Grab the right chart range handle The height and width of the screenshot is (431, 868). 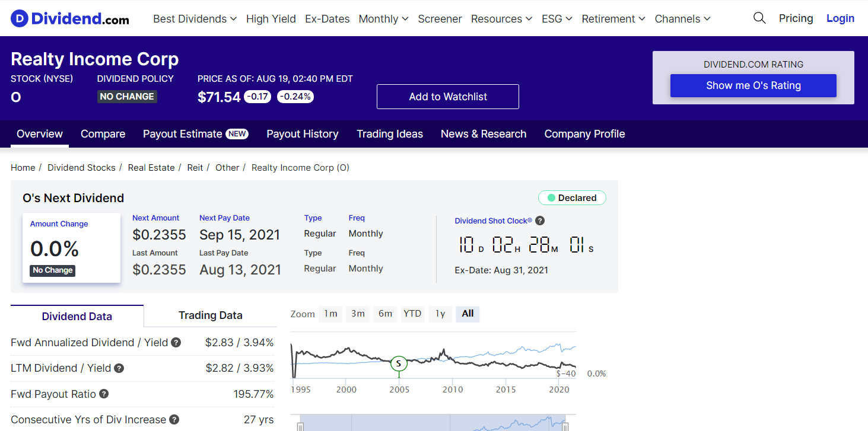click(x=565, y=426)
